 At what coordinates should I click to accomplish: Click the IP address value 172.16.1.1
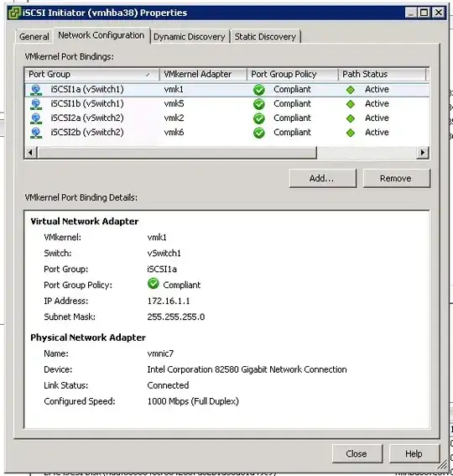point(169,301)
